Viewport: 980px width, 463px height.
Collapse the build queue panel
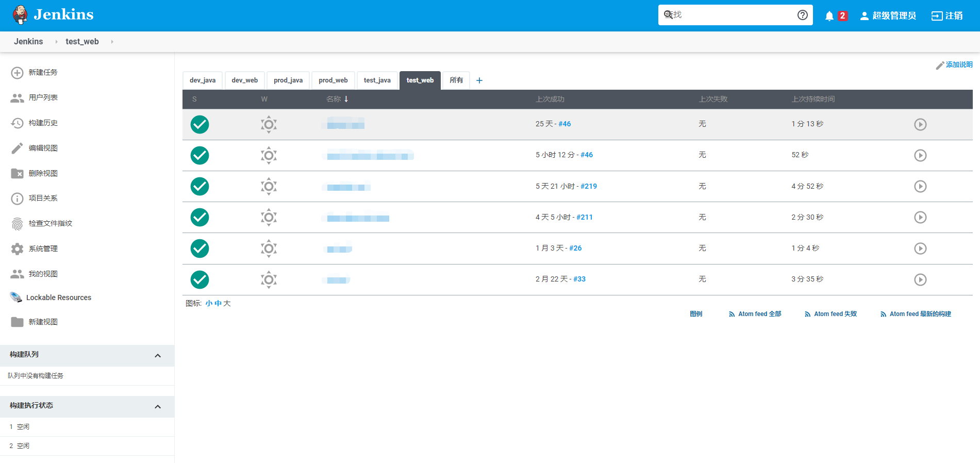coord(158,356)
